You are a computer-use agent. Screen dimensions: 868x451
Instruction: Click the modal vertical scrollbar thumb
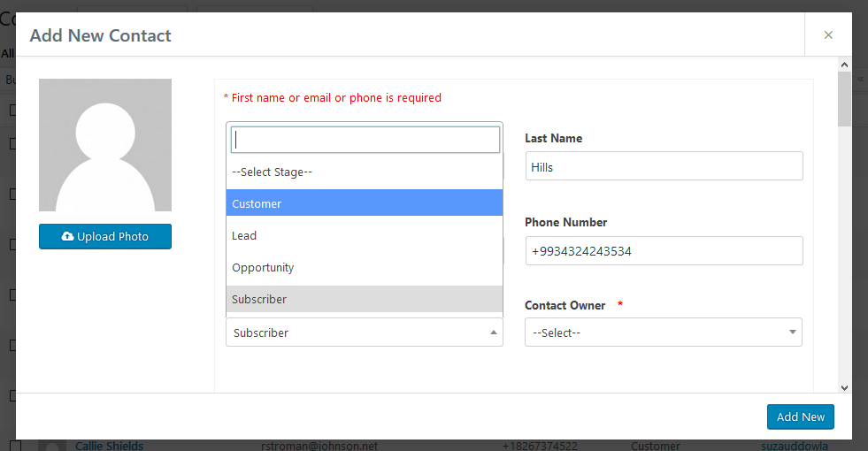point(844,99)
